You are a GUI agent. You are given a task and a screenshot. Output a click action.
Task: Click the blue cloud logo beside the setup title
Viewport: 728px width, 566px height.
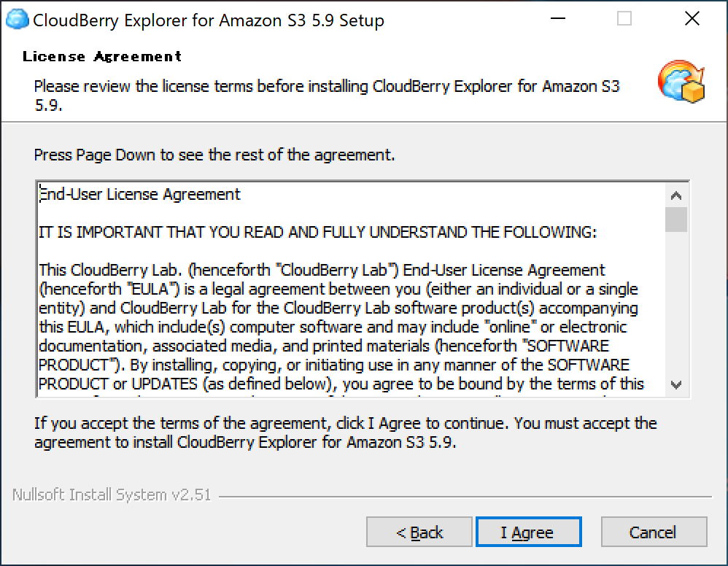(x=15, y=18)
